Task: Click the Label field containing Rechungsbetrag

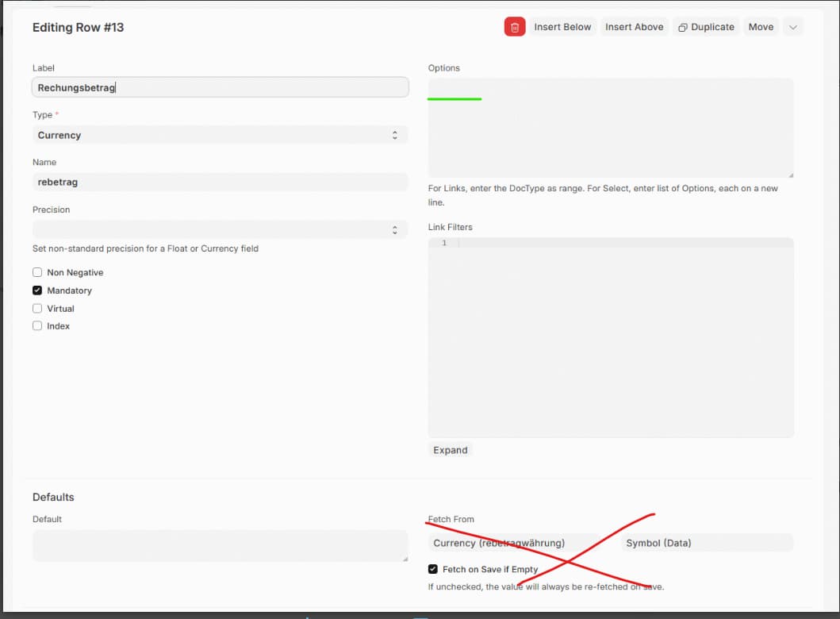Action: pyautogui.click(x=220, y=87)
